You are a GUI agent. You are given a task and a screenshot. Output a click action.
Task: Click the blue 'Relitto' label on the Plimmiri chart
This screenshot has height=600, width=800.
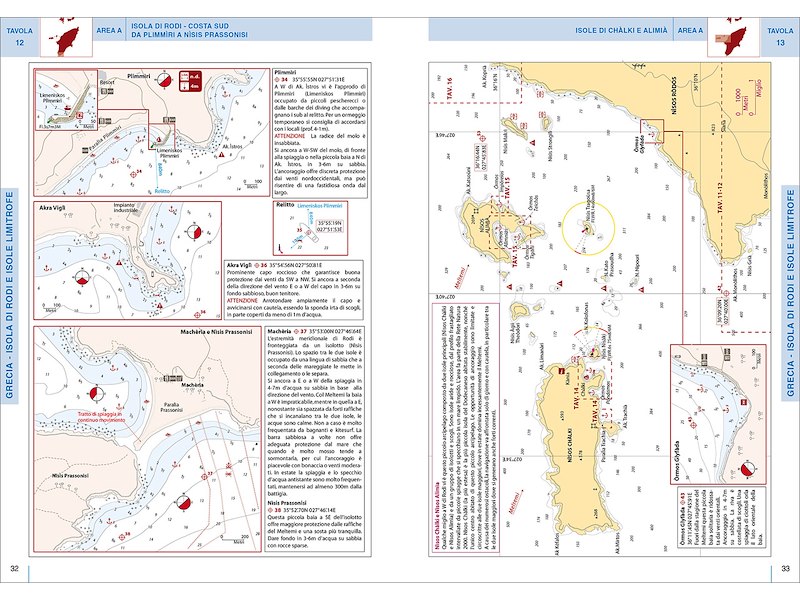click(162, 191)
